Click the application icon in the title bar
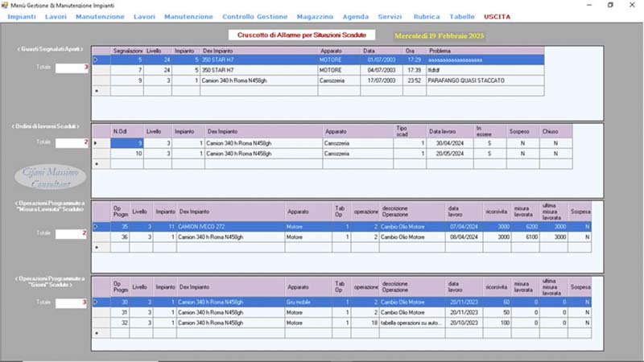 [x=6, y=5]
